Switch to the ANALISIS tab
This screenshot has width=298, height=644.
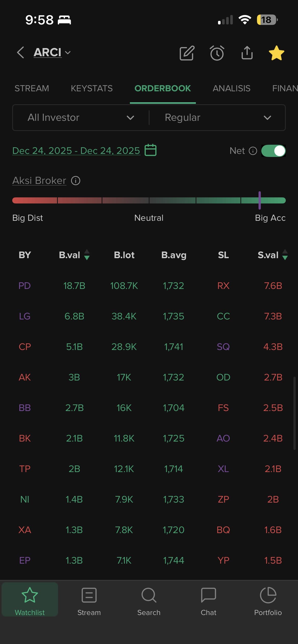[x=232, y=89]
